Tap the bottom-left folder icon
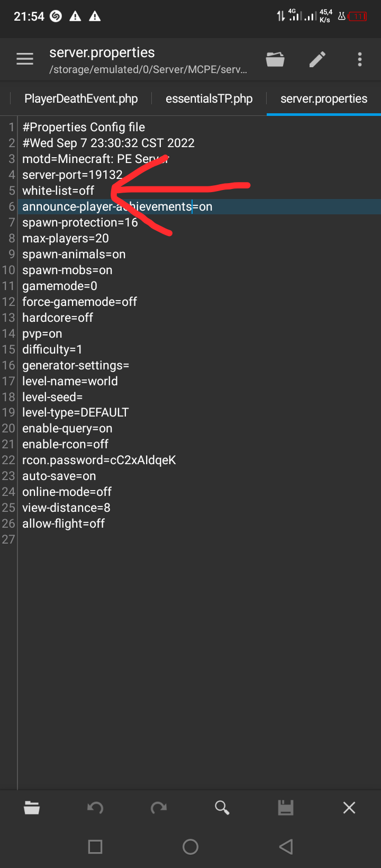Image resolution: width=381 pixels, height=868 pixels. 32,808
